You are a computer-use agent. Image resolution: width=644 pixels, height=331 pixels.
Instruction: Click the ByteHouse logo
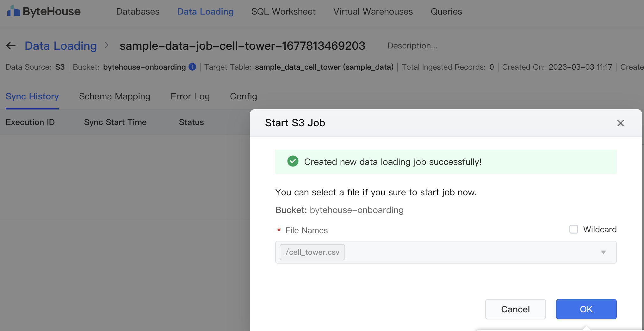point(44,11)
